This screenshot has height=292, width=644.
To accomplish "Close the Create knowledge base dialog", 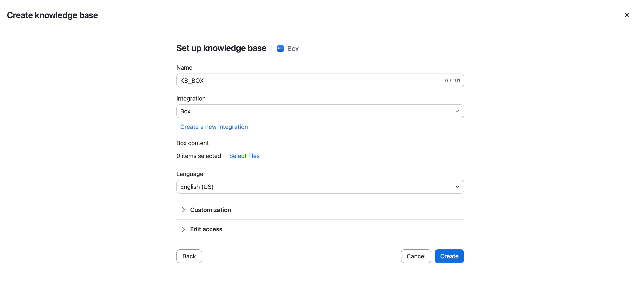I will 627,15.
